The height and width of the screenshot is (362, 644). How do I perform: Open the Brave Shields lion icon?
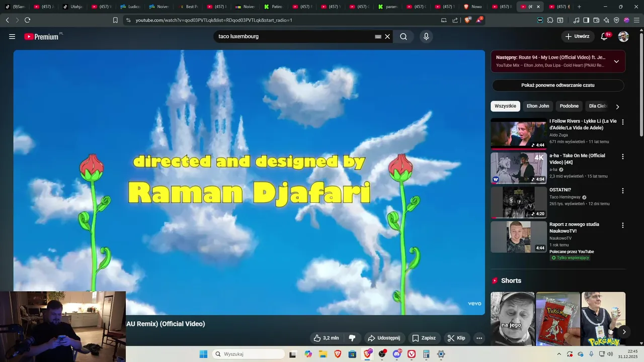[467, 20]
